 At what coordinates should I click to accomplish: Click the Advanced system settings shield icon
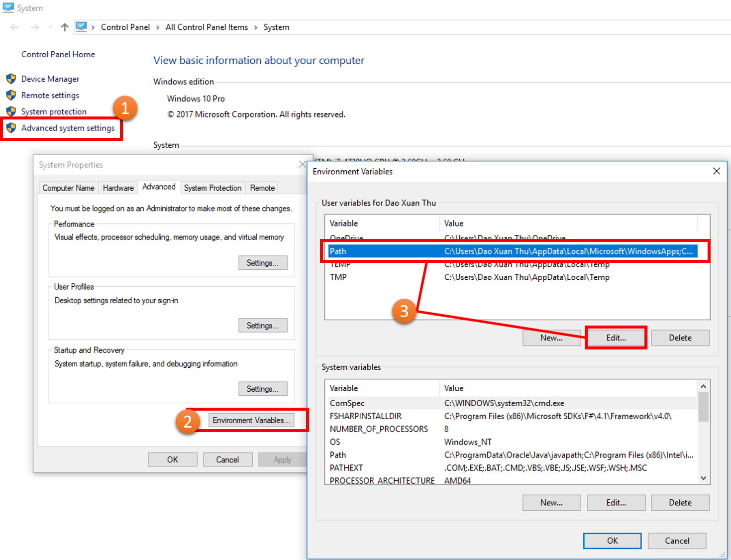click(x=11, y=128)
